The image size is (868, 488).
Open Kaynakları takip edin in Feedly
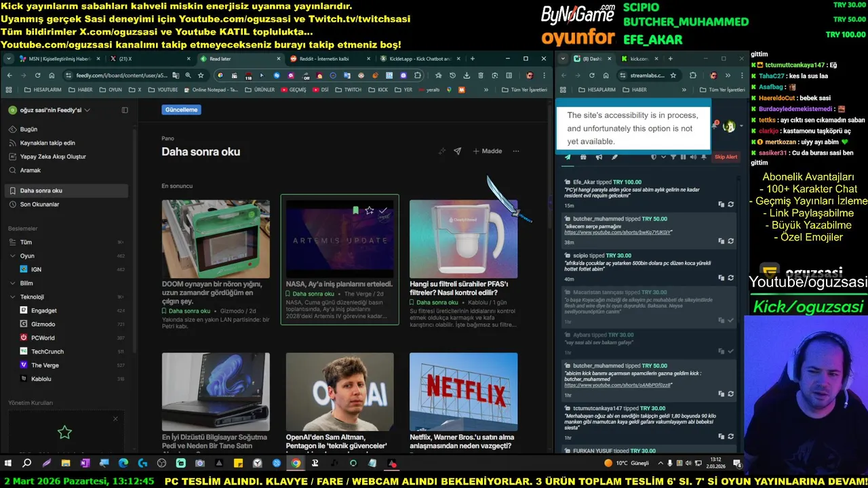coord(47,143)
